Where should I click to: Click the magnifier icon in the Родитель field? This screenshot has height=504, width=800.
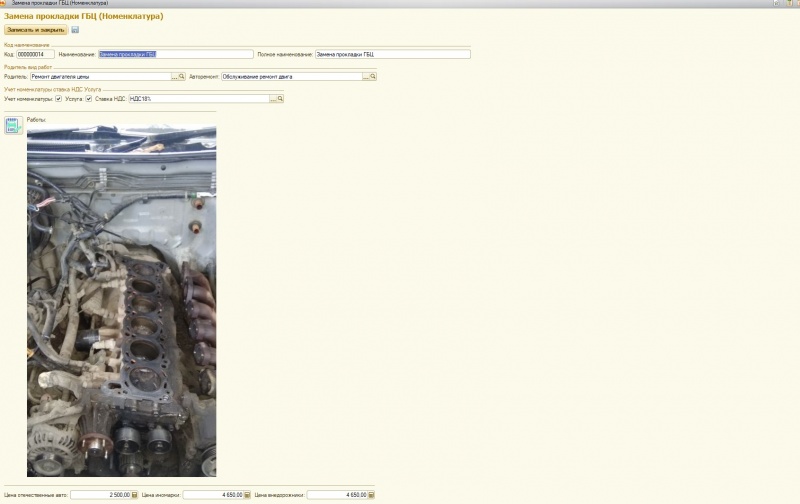tap(182, 77)
